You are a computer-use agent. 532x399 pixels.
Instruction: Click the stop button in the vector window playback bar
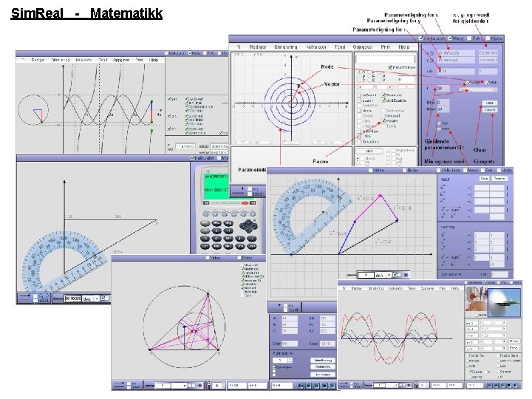tap(324, 386)
